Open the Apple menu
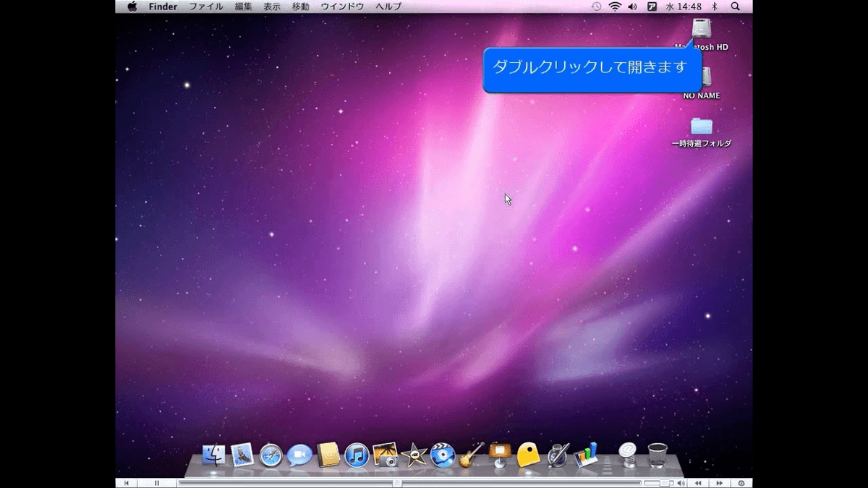Viewport: 868px width, 488px height. 132,7
